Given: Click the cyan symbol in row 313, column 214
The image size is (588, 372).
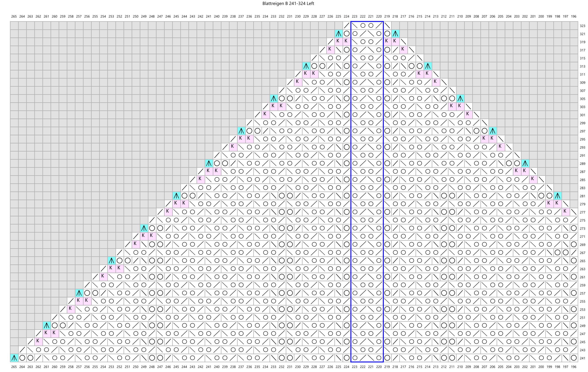Looking at the screenshot, I should coord(428,66).
